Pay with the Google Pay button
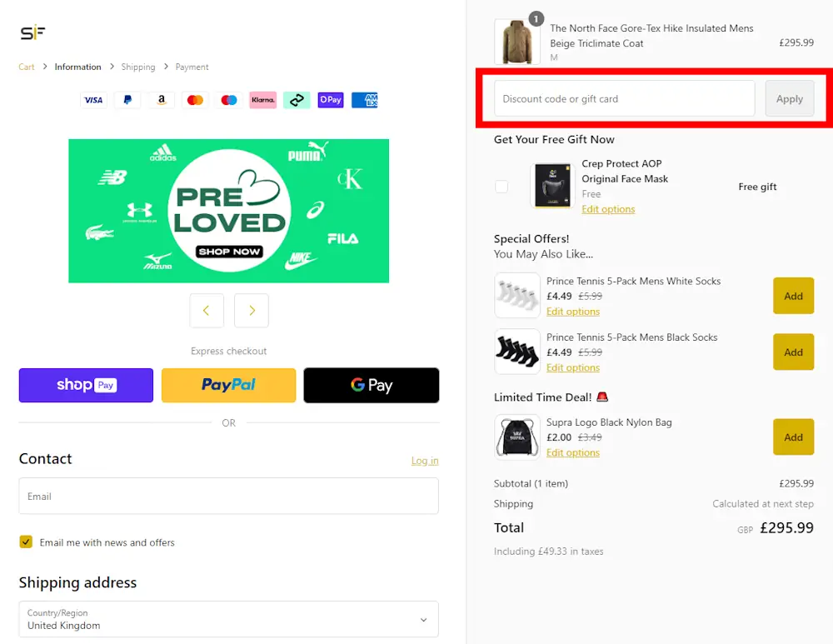This screenshot has height=644, width=833. tap(372, 385)
